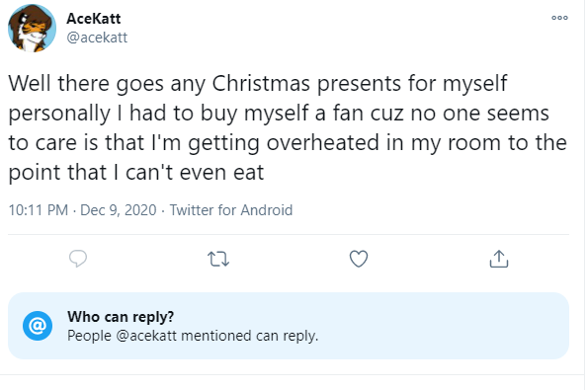
Task: Retweet this post using the retweet icon
Action: pyautogui.click(x=218, y=259)
